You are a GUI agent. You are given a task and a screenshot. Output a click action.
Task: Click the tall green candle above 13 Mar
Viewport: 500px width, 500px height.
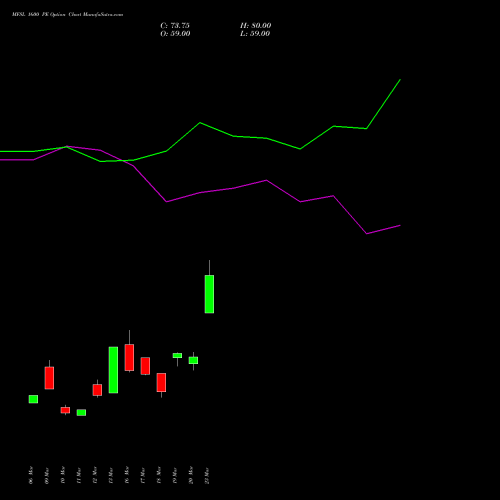[113, 370]
